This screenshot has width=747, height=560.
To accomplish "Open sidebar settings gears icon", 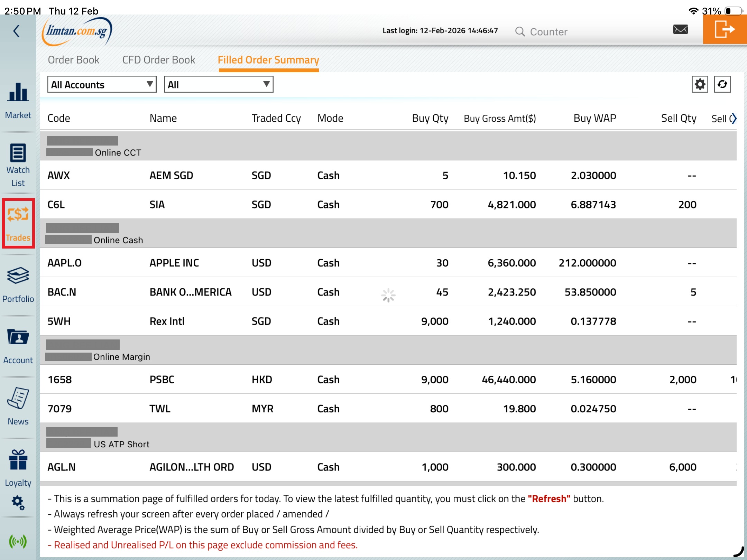I will [x=18, y=503].
